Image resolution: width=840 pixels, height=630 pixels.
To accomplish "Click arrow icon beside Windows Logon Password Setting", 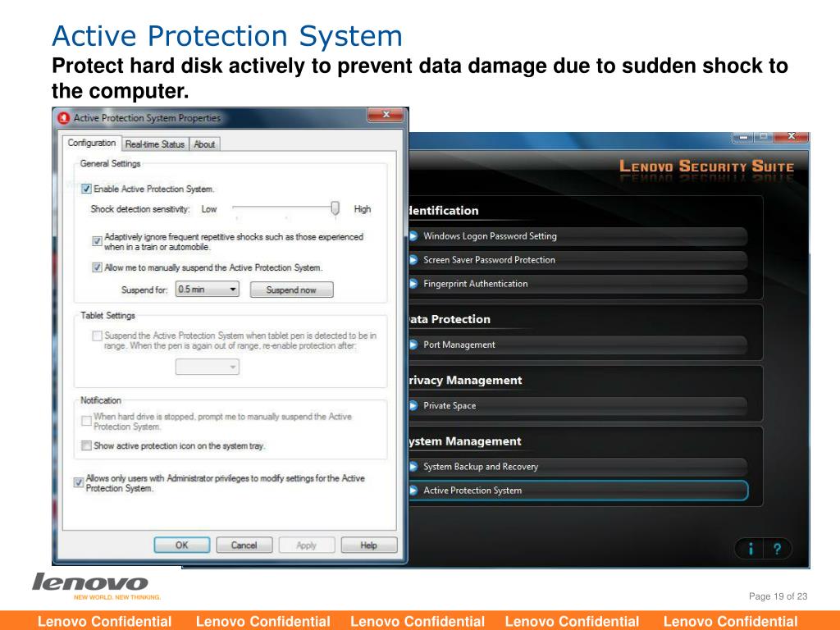I will tap(413, 235).
